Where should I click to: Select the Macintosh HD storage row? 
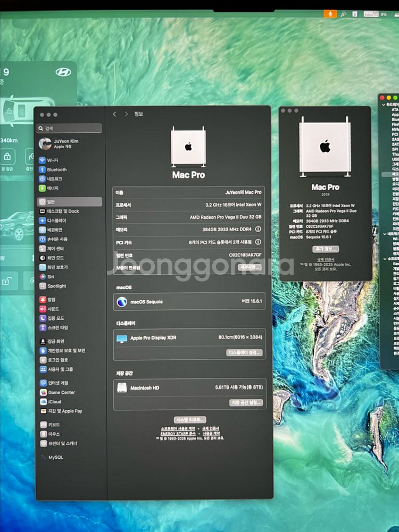point(189,387)
